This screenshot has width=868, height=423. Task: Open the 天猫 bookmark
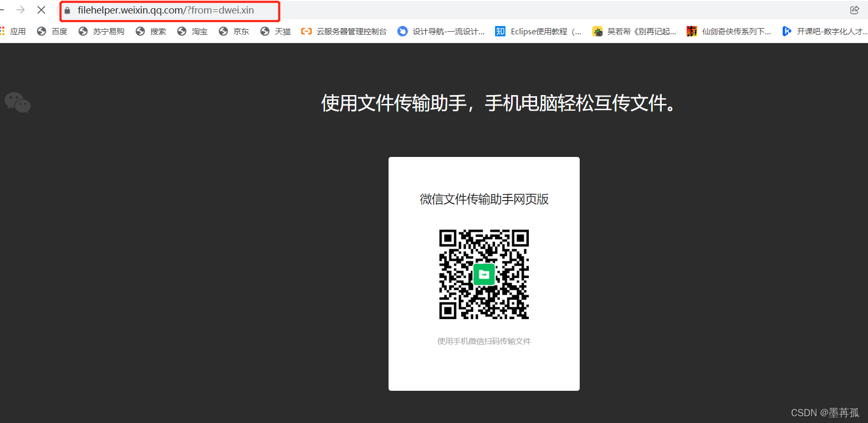click(x=276, y=31)
